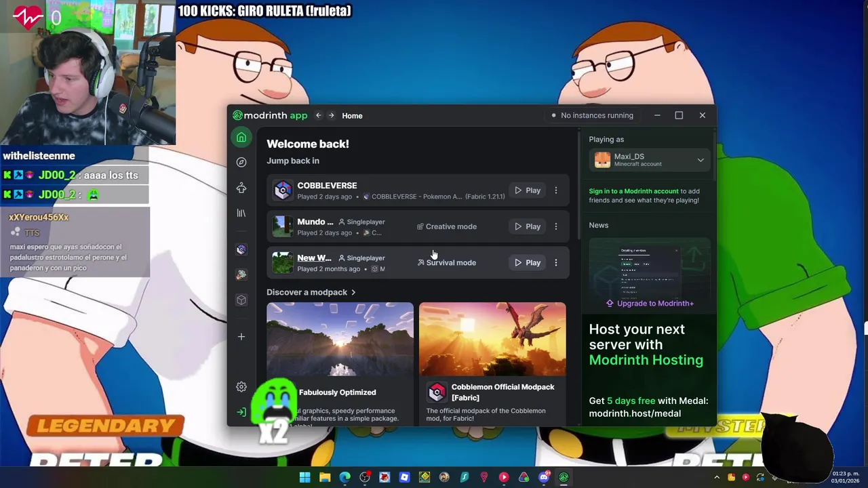Open Discord from the taskbar
Image resolution: width=868 pixels, height=488 pixels.
point(544,478)
